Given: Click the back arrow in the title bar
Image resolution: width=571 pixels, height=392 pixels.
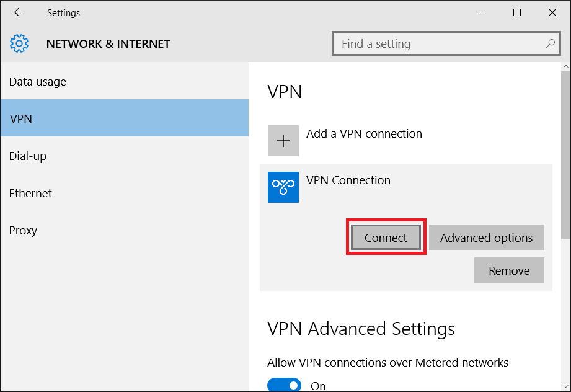Looking at the screenshot, I should [x=19, y=12].
